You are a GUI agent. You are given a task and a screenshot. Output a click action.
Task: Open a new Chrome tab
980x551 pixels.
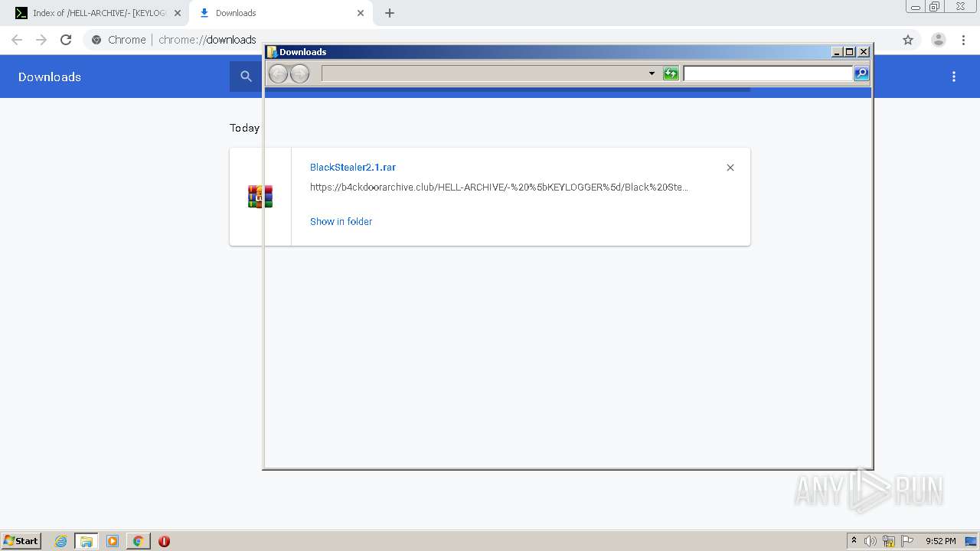coord(390,13)
